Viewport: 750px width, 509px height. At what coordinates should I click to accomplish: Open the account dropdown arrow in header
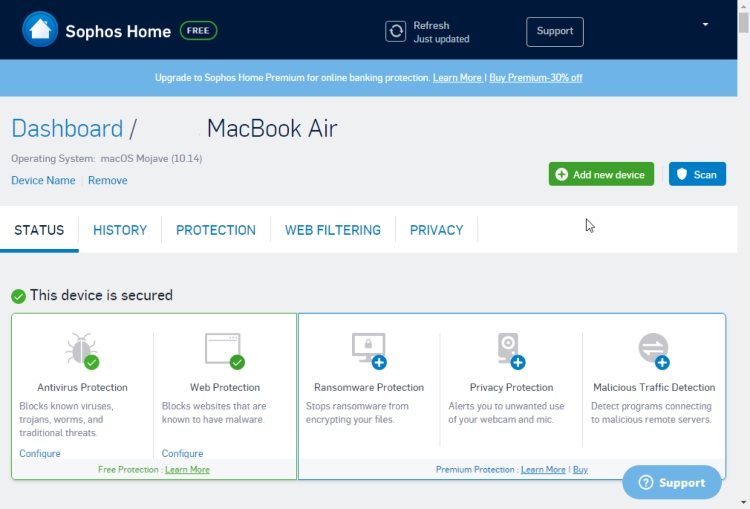[705, 24]
